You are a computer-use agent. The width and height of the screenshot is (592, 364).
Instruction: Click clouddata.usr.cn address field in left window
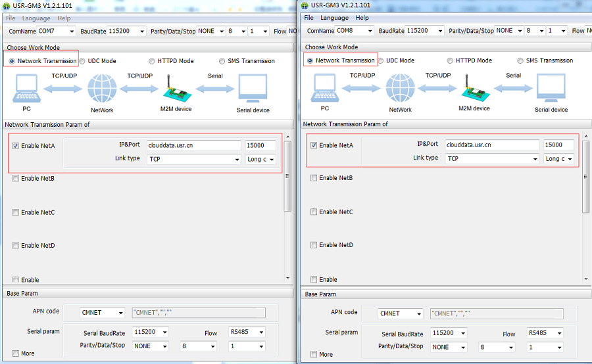point(193,146)
